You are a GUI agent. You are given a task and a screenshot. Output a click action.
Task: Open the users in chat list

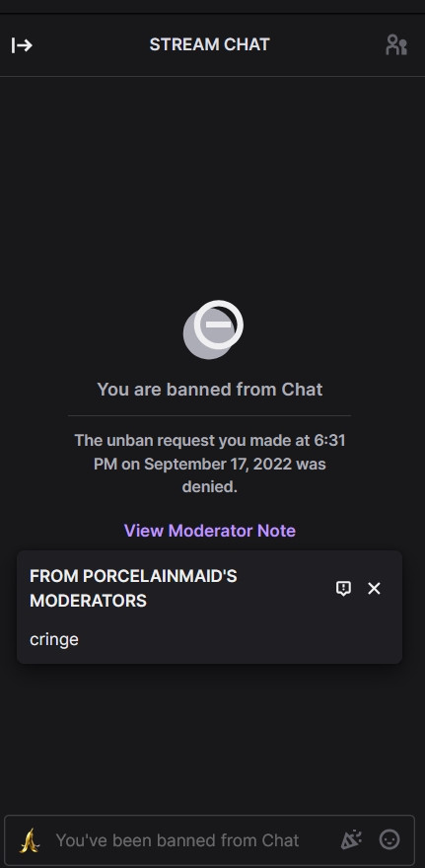(x=395, y=44)
